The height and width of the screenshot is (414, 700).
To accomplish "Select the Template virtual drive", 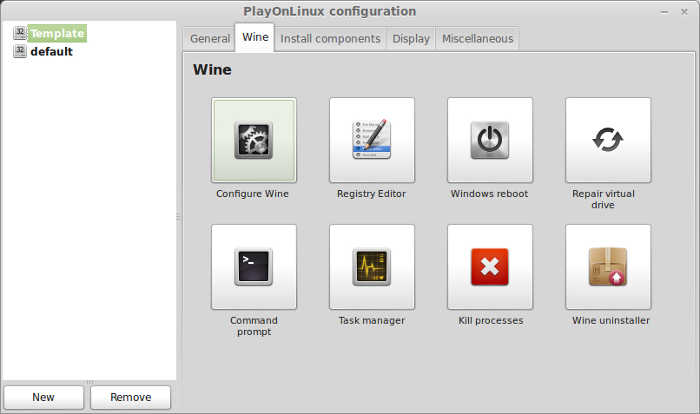I will click(57, 33).
